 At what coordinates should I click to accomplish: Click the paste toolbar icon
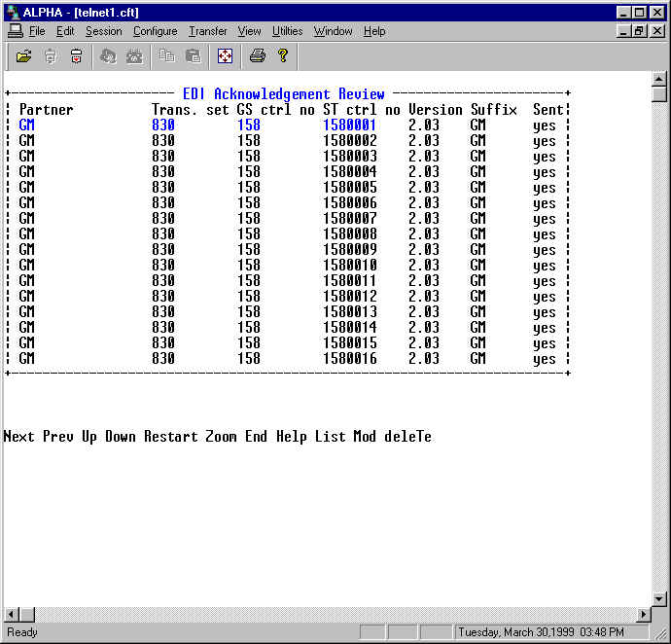(193, 56)
